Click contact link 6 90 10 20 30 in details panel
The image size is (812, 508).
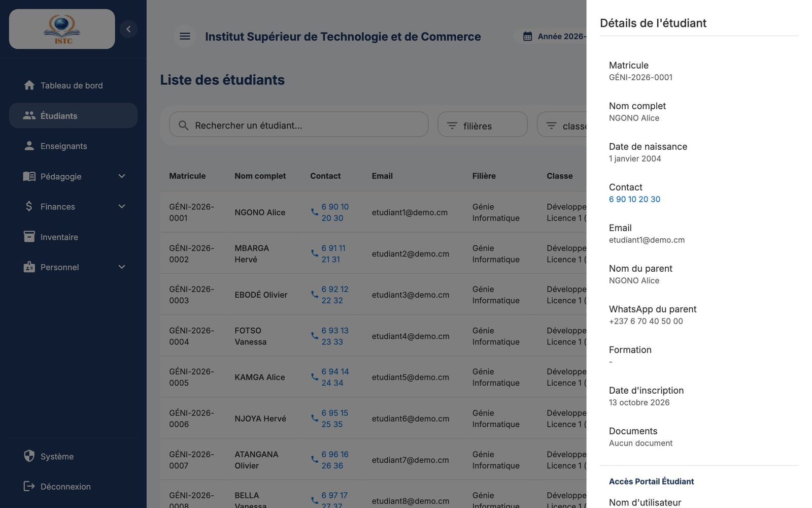click(x=634, y=199)
